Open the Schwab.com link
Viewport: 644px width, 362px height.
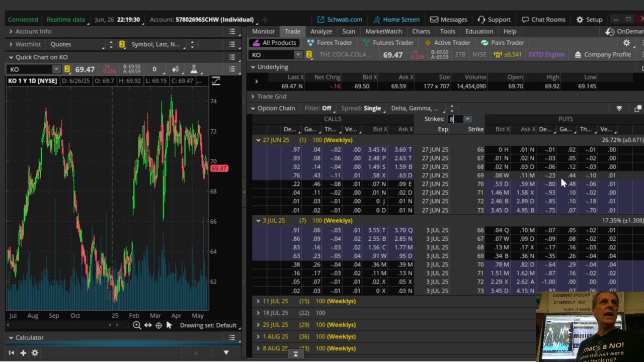pos(339,20)
